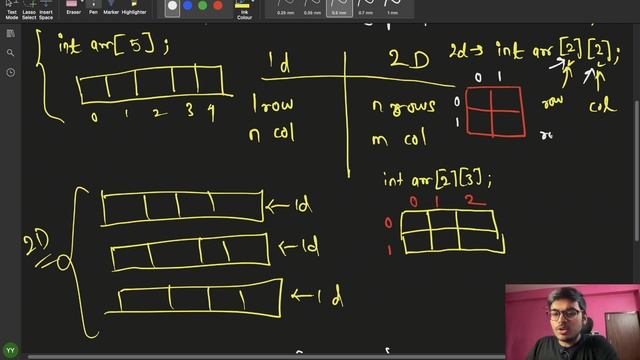Click the vertical scrollbar on the right

(637, 171)
